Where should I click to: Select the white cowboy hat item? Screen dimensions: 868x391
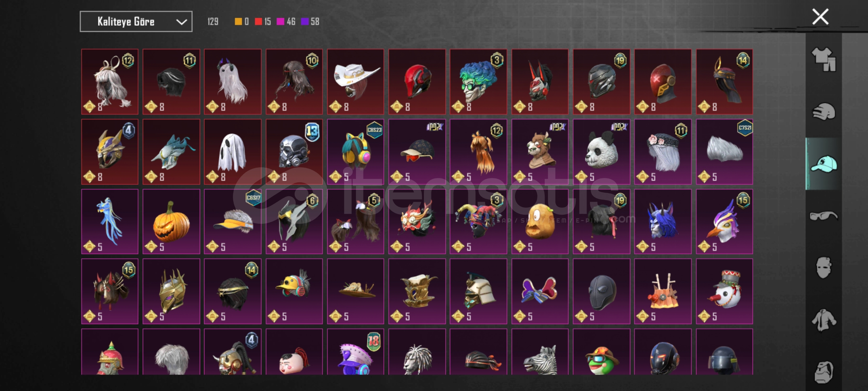click(x=356, y=82)
